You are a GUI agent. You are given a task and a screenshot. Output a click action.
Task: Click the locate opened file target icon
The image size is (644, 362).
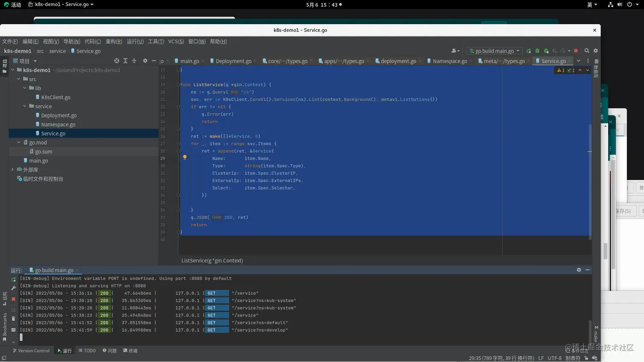point(117,61)
